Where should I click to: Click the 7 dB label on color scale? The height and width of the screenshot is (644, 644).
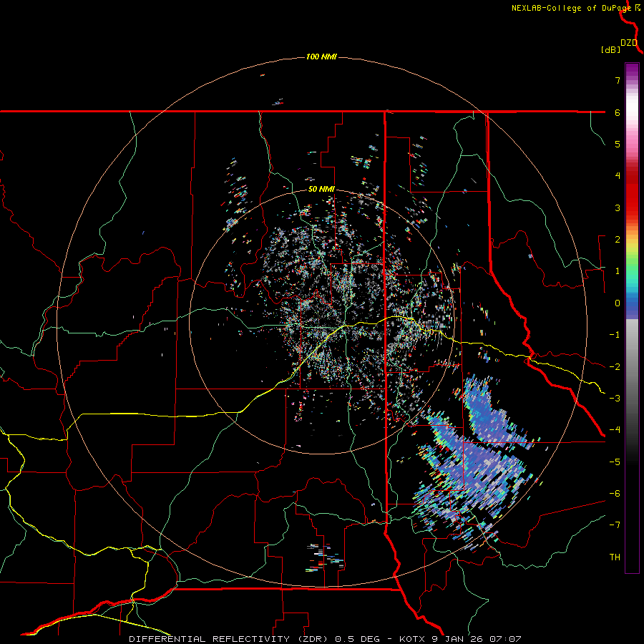coord(618,80)
